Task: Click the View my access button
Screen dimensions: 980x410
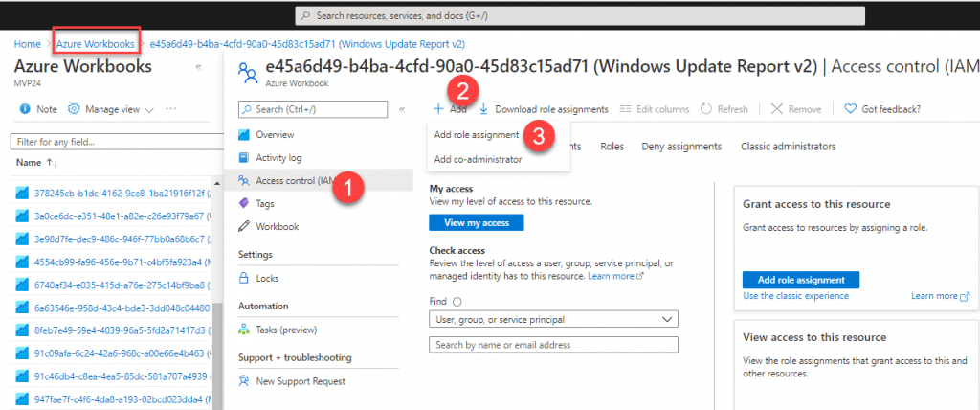Action: coord(477,222)
